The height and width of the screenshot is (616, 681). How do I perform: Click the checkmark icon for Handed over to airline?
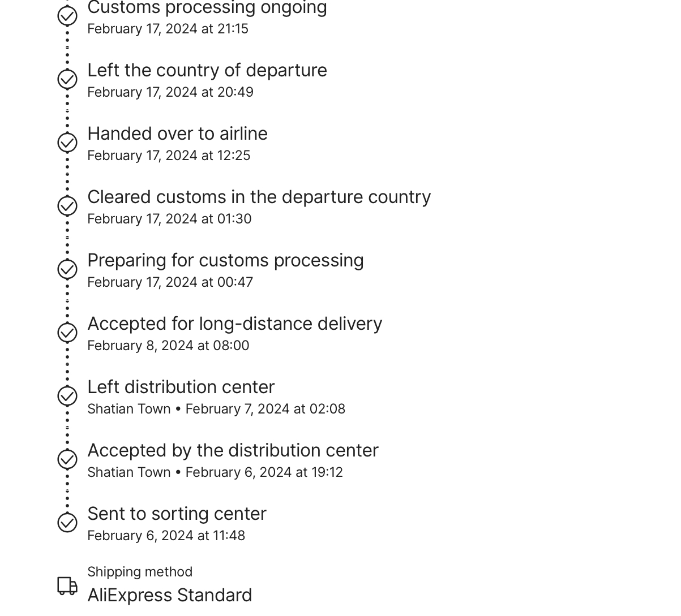(67, 143)
